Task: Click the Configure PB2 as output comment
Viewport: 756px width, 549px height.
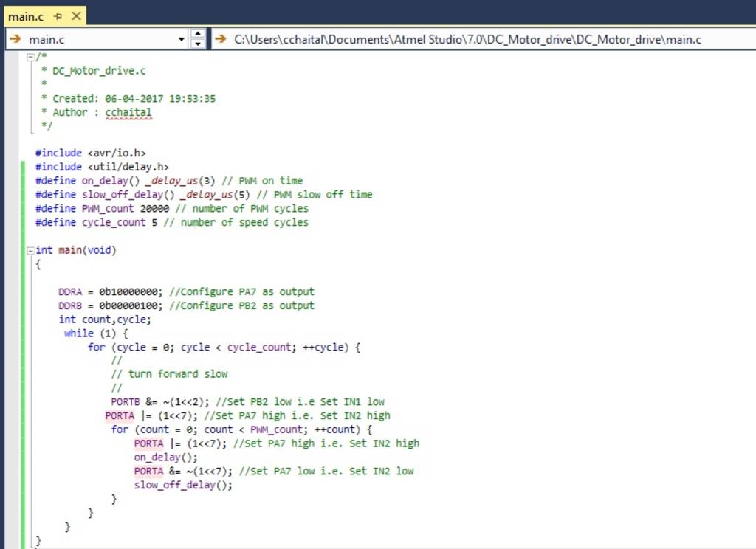Action: click(x=241, y=306)
